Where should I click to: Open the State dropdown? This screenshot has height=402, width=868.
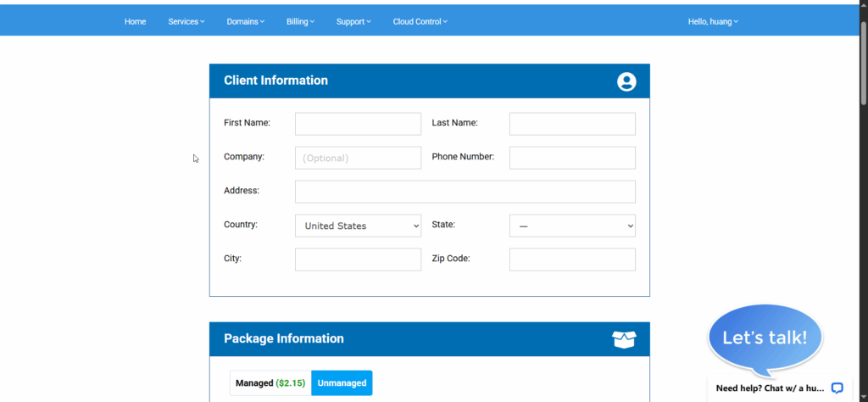(x=572, y=226)
